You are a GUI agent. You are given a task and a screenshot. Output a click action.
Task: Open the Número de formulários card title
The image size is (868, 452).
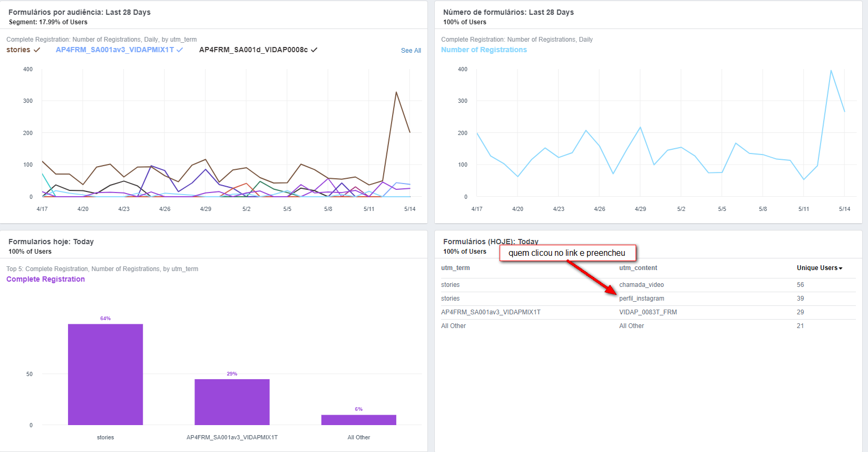click(x=508, y=12)
